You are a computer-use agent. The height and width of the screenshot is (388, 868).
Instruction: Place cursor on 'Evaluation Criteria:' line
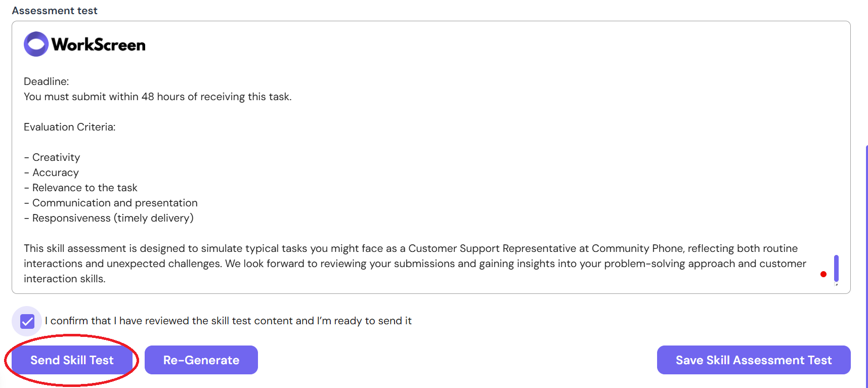(70, 127)
